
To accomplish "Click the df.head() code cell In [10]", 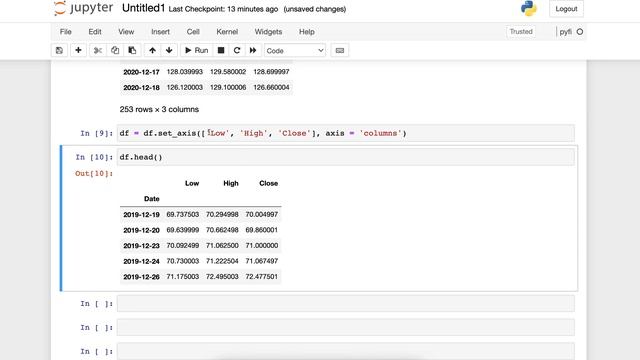I will pyautogui.click(x=346, y=157).
